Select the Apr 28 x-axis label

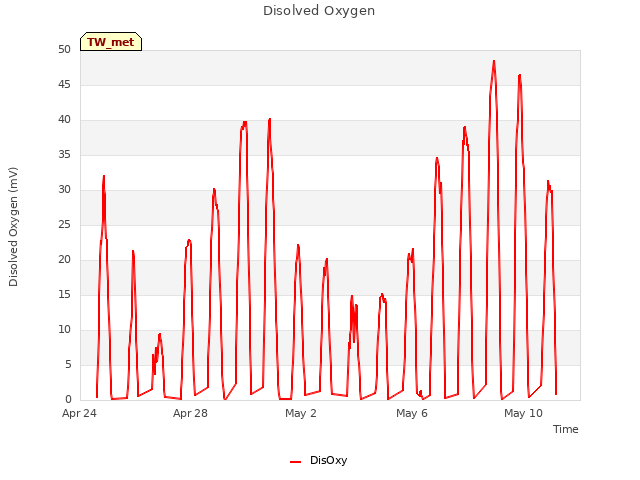[x=190, y=413]
